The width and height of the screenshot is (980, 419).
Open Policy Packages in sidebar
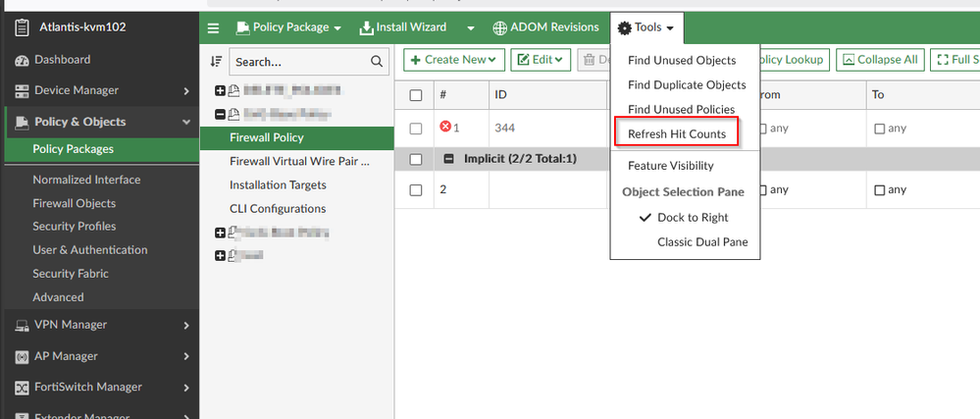pos(74,149)
